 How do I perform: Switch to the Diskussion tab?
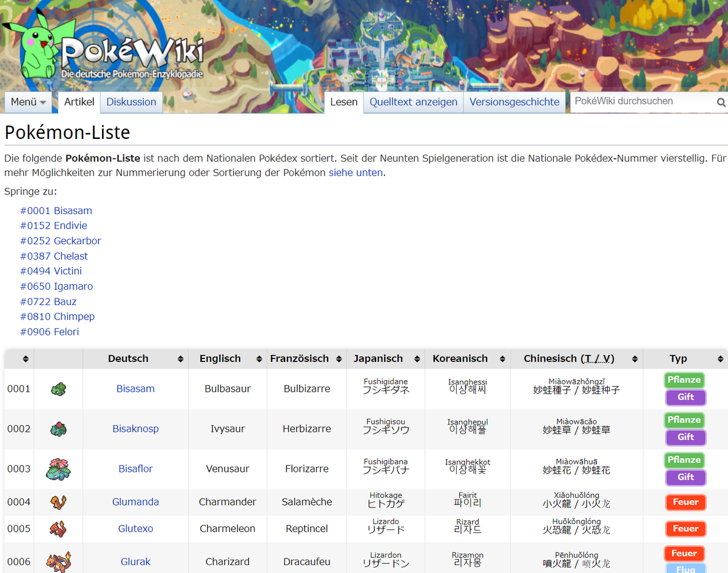coord(131,102)
